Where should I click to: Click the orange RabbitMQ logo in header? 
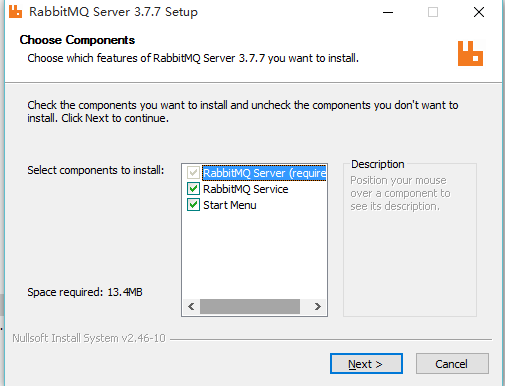pos(470,54)
